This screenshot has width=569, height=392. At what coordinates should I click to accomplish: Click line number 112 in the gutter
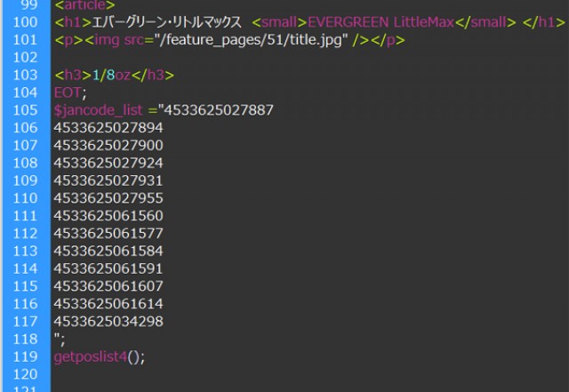tap(27, 233)
